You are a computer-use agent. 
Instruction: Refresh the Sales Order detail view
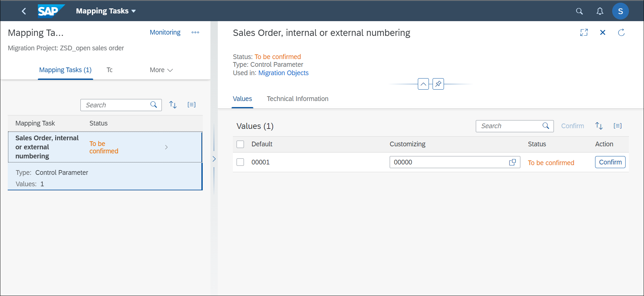[621, 33]
